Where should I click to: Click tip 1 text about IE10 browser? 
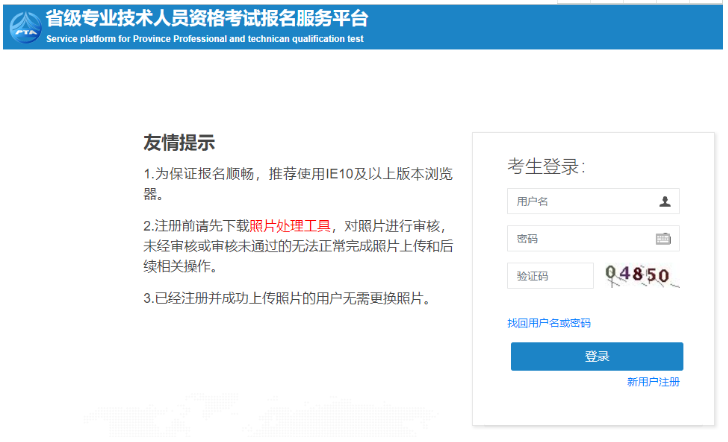point(298,183)
